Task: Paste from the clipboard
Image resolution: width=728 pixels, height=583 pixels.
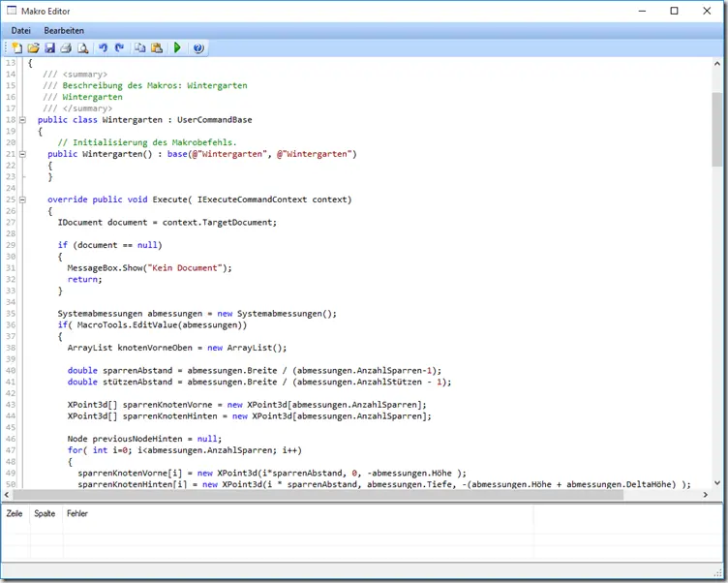Action: (x=157, y=47)
